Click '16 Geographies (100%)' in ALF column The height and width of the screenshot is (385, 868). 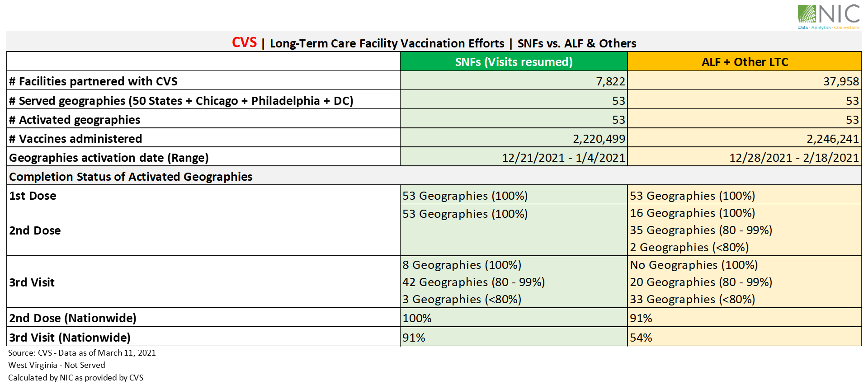692,213
